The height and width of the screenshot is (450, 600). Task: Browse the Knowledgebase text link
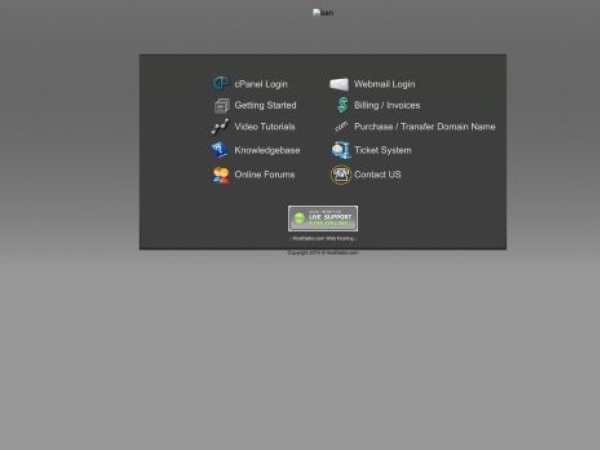click(x=267, y=150)
